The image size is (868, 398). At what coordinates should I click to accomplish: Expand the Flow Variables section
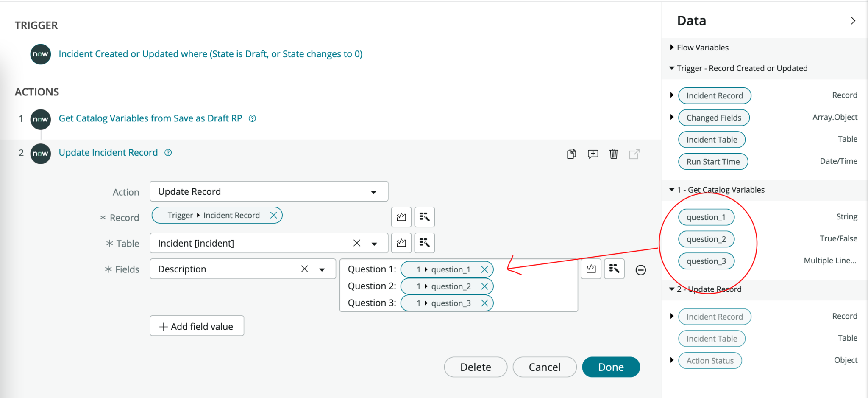672,47
